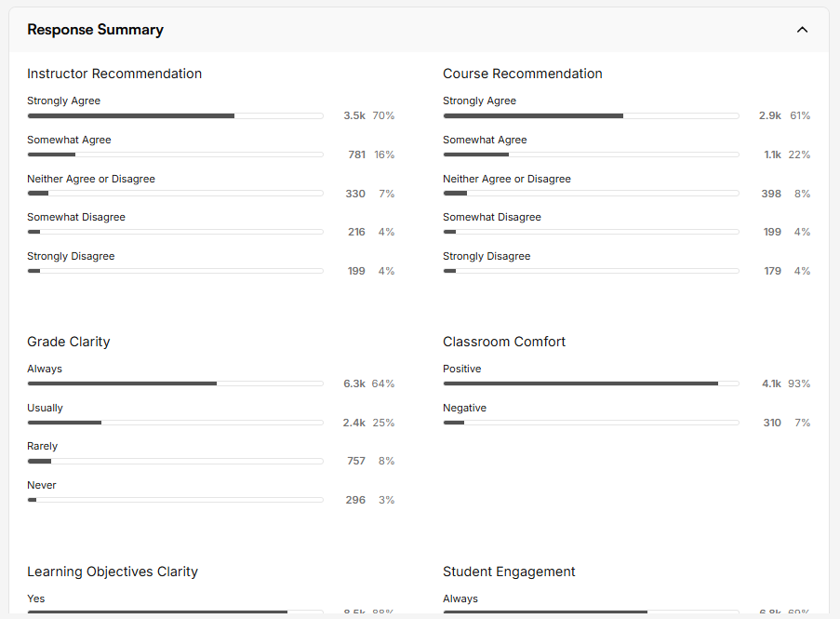Image resolution: width=840 pixels, height=619 pixels.
Task: Click Instructor Recommendation Strongly Agree progress bar
Action: pos(175,115)
